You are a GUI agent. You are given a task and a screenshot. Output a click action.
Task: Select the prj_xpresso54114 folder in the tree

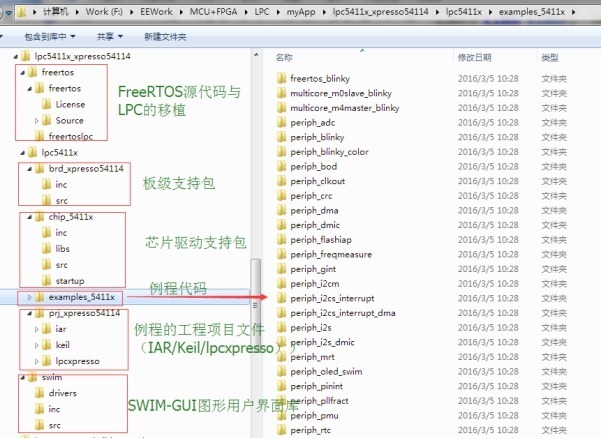[84, 313]
